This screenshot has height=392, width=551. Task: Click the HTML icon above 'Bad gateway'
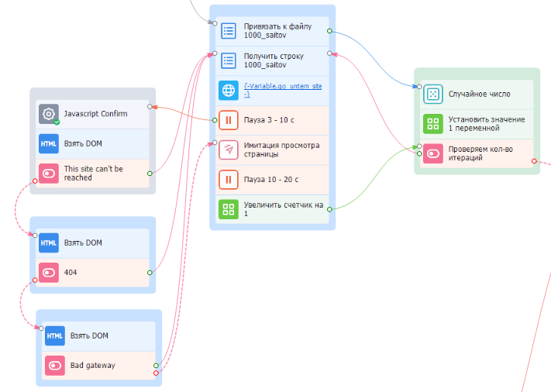(55, 335)
